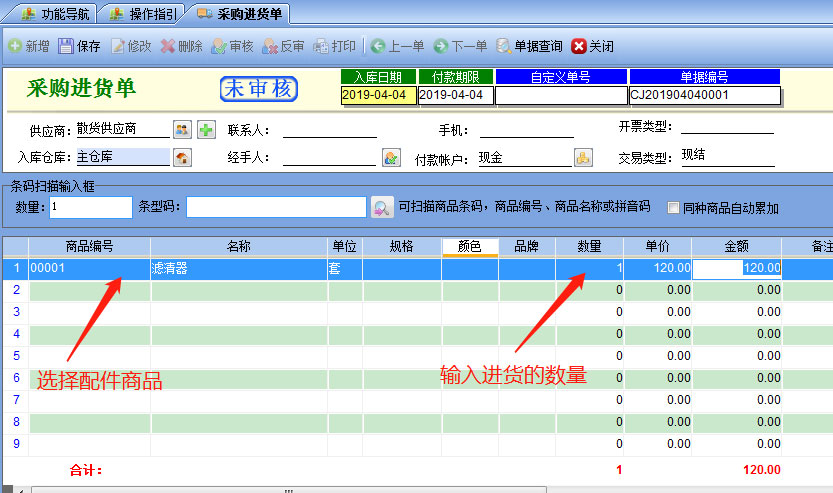Click the supplier lookup icon beside 散货供应商
833x493 pixels.
pos(182,129)
